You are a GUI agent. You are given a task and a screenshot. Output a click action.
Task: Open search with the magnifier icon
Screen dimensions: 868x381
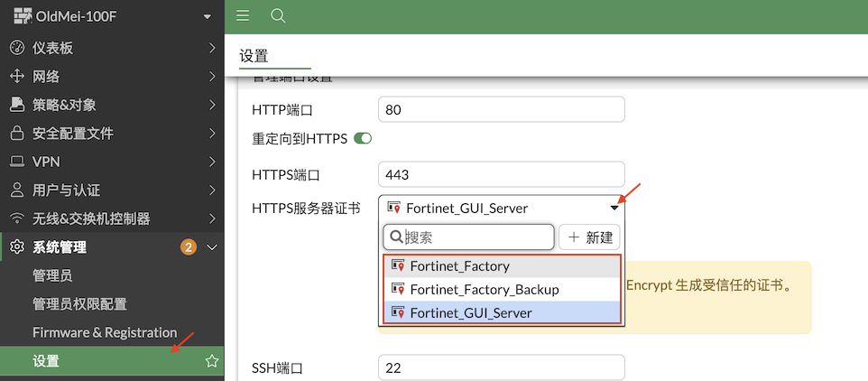pos(278,16)
